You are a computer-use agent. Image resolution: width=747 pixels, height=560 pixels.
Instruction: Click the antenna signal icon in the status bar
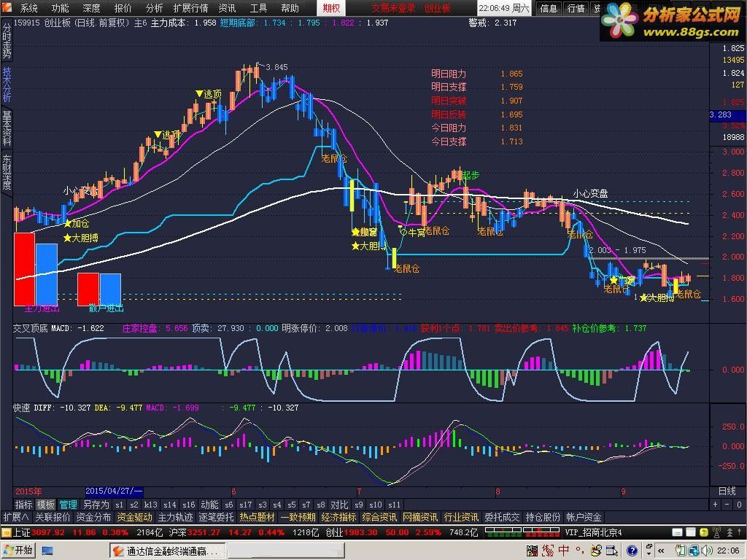coord(716,532)
